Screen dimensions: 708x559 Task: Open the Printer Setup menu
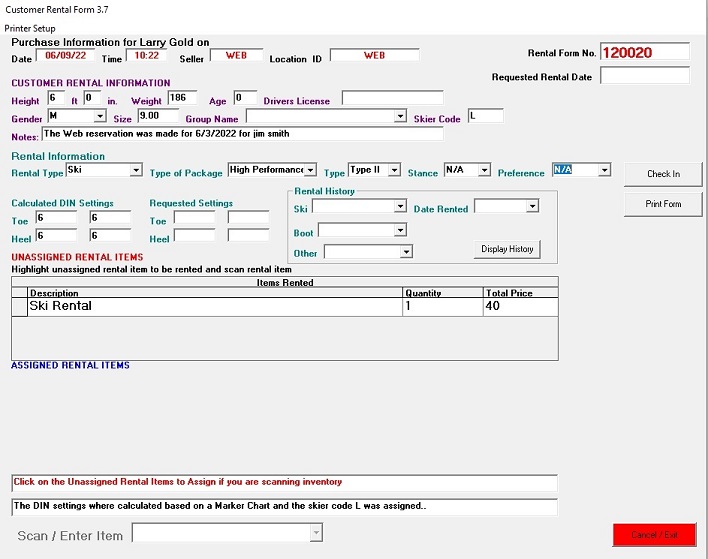30,28
